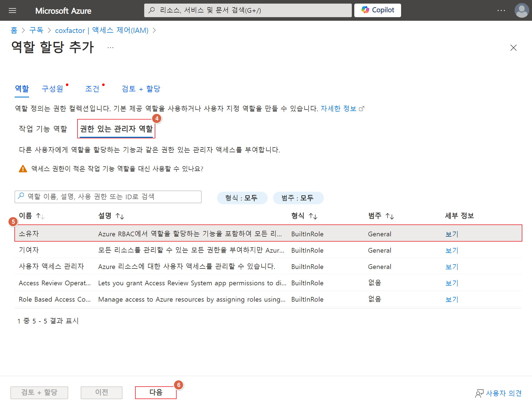Open the 범주 : 모두 filter
This screenshot has height=409, width=532.
pos(298,198)
